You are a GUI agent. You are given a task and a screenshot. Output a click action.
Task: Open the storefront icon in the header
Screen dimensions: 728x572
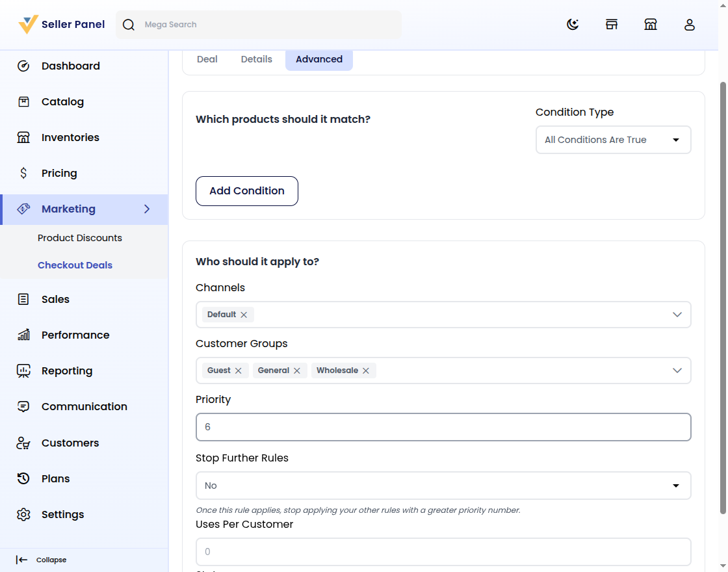point(612,25)
